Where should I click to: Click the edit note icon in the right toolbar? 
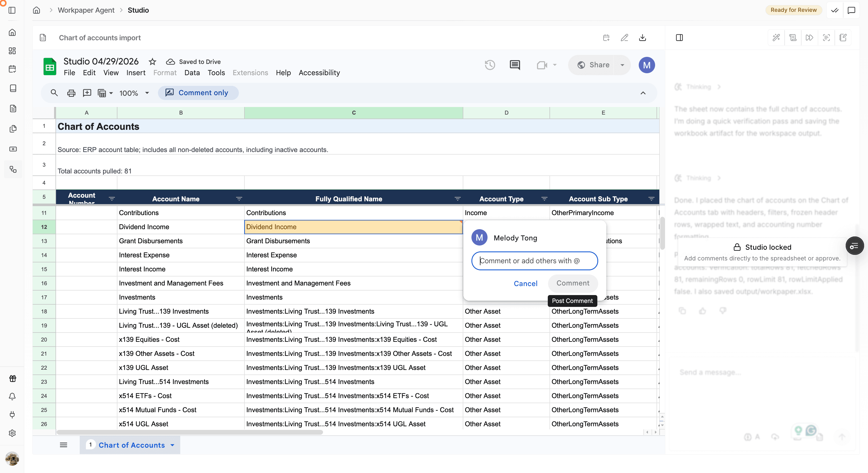[x=843, y=38]
